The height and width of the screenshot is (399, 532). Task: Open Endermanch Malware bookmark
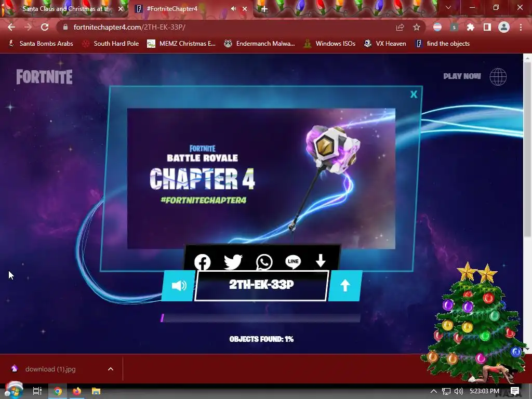point(260,44)
